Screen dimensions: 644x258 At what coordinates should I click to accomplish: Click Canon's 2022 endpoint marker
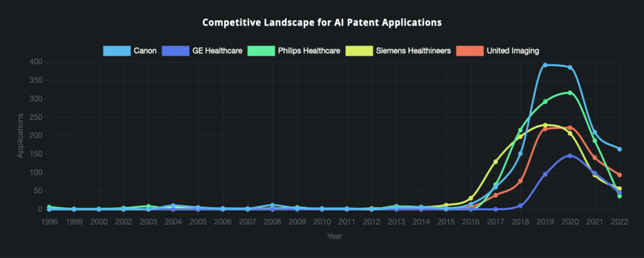619,149
